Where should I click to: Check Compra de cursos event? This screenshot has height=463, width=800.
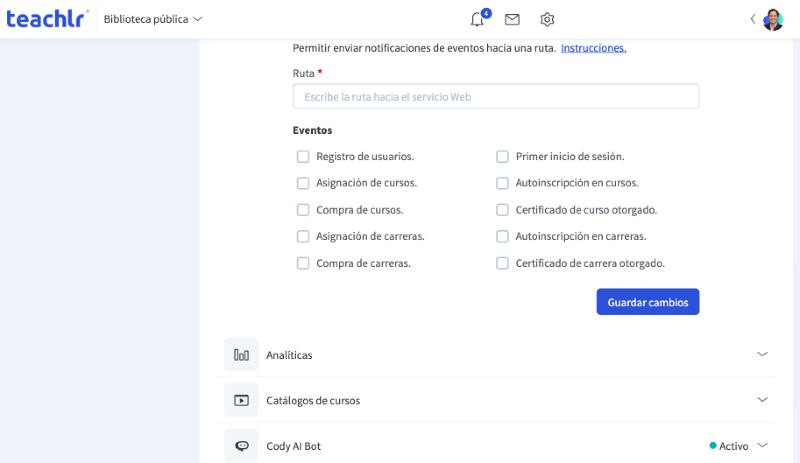(x=303, y=210)
